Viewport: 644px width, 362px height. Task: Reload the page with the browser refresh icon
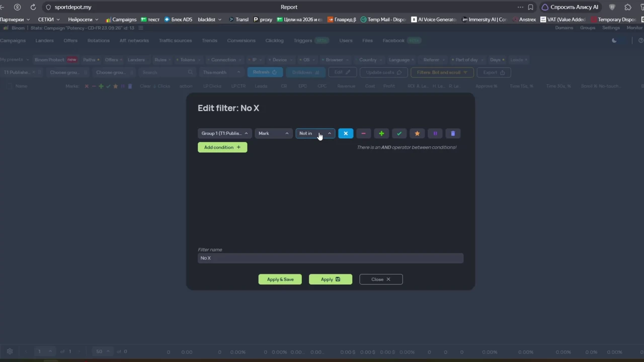point(33,7)
